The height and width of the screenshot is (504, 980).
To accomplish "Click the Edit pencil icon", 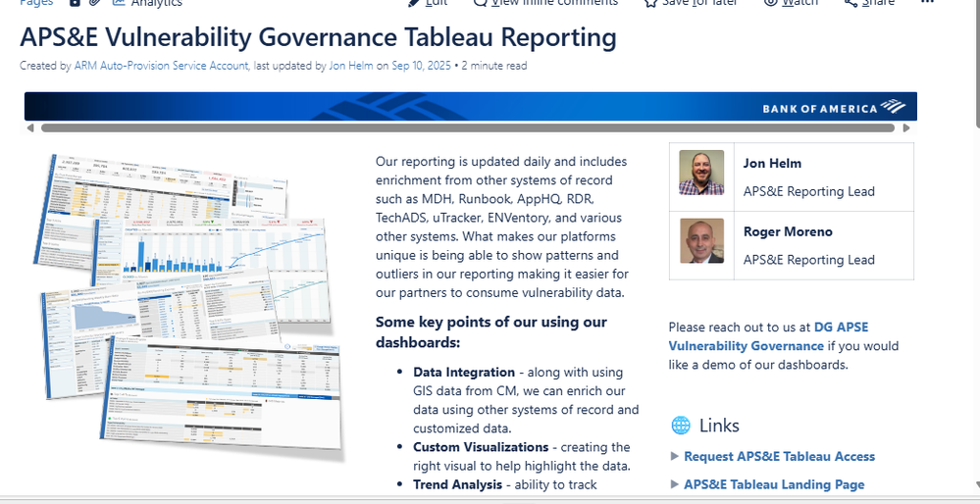I will pyautogui.click(x=415, y=3).
